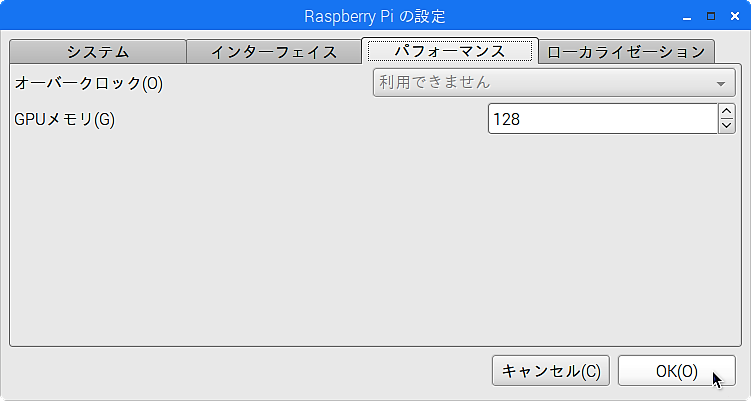Screen dimensions: 751x401
Task: Click the キャンセル(C) button
Action: (x=551, y=371)
